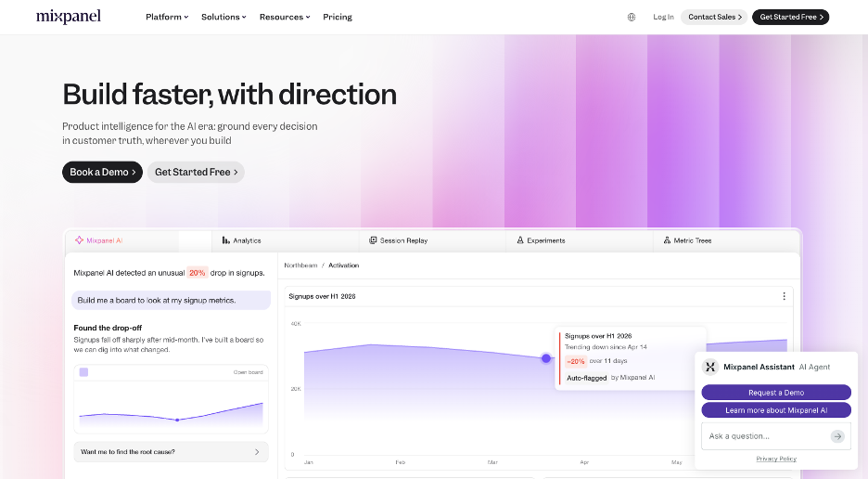This screenshot has width=868, height=479.
Task: Click 'Build faster, with direction' headline
Action: tap(230, 95)
